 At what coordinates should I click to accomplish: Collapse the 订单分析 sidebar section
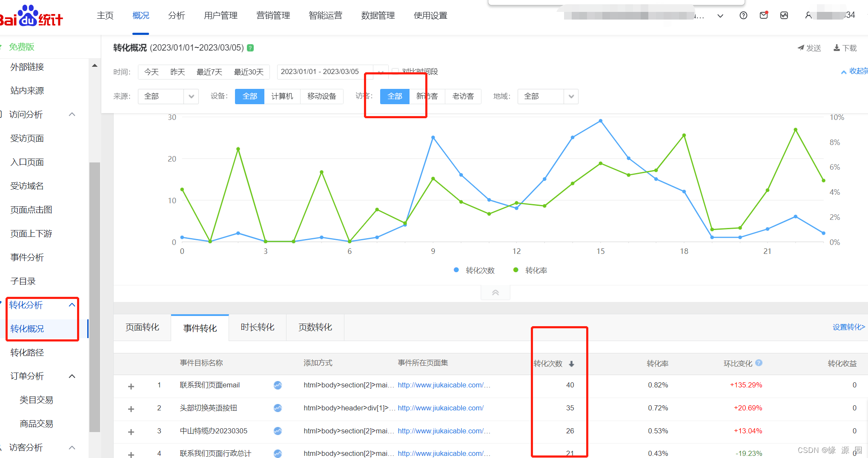[72, 376]
